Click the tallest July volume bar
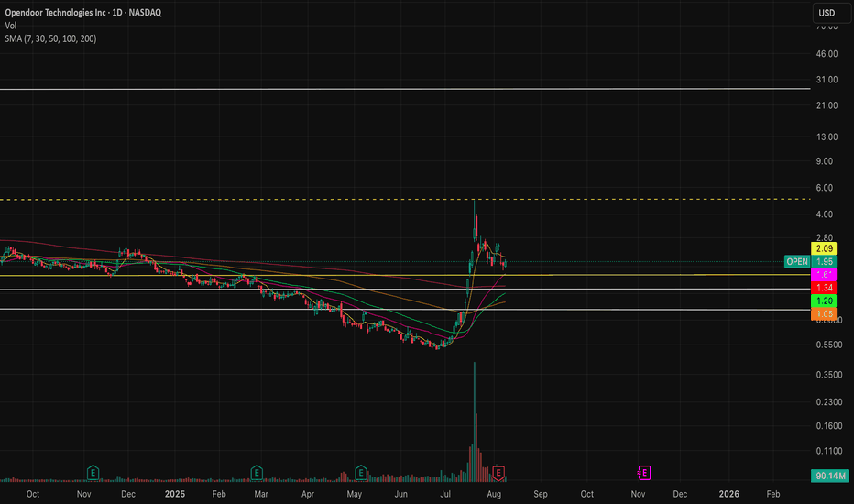This screenshot has width=854, height=504. (475, 422)
